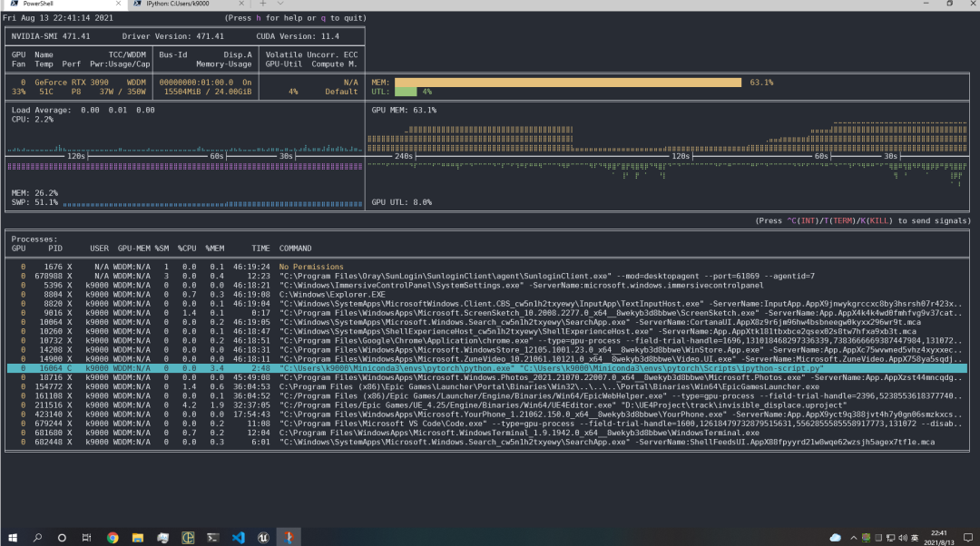Open Cortana circle icon on taskbar

pyautogui.click(x=62, y=537)
